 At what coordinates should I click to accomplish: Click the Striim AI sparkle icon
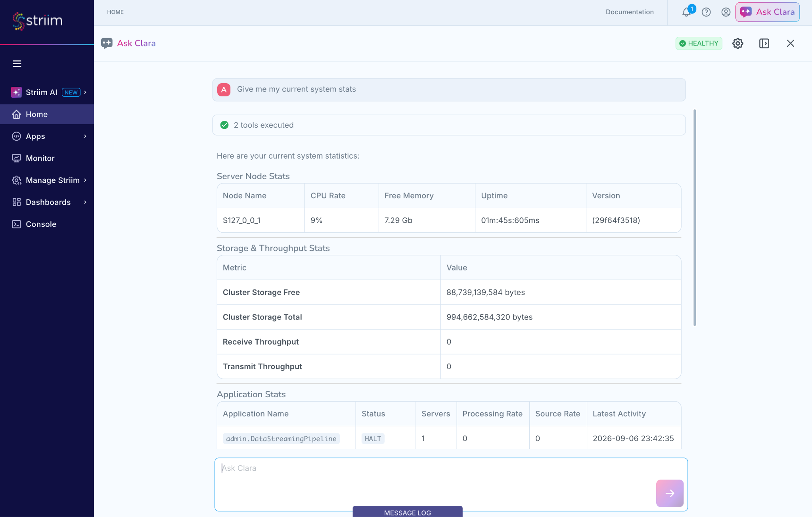(16, 92)
